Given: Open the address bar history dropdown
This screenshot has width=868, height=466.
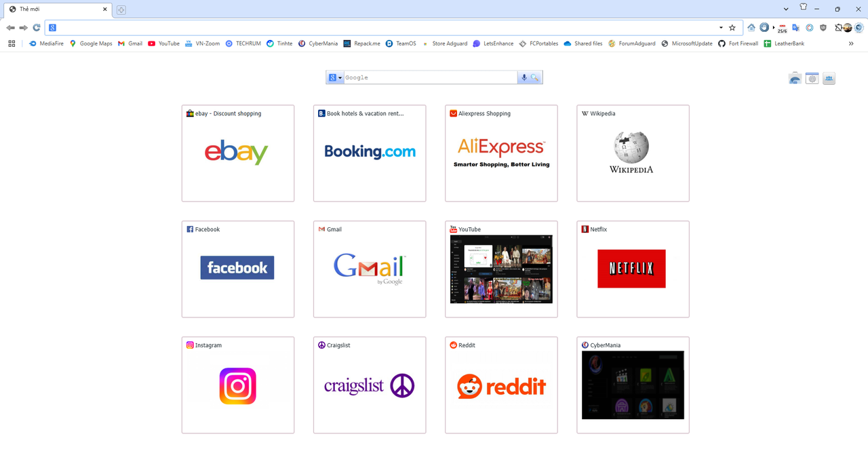Looking at the screenshot, I should click(x=721, y=28).
